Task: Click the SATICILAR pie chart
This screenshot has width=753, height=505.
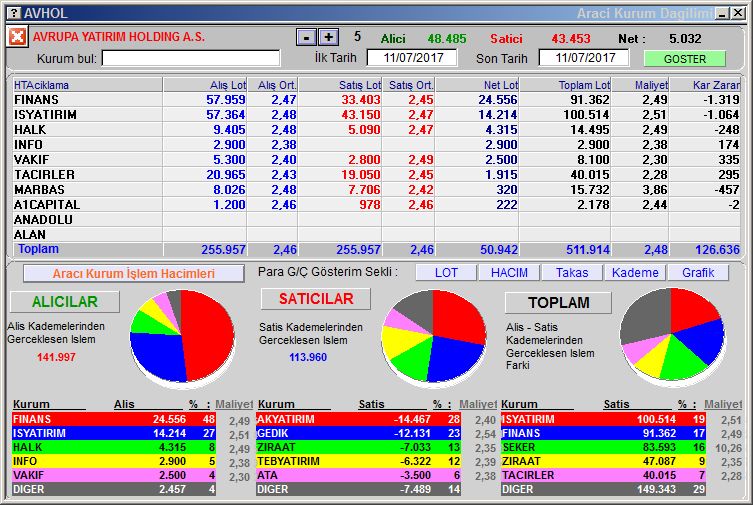Action: 434,337
